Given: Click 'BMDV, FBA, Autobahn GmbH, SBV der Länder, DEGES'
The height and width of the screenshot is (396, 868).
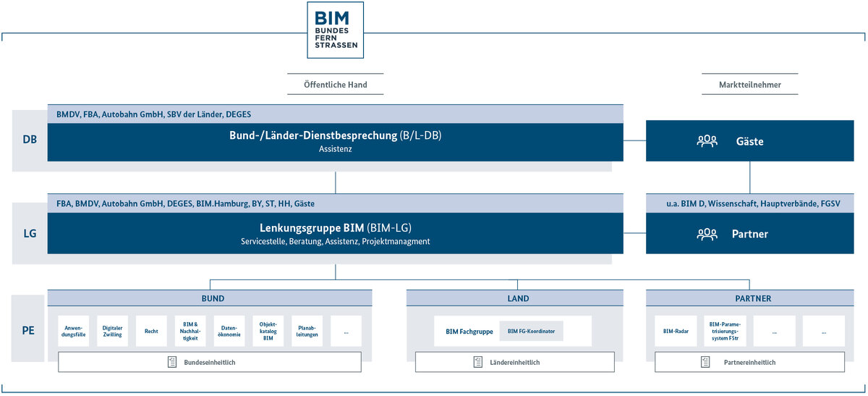Looking at the screenshot, I should tap(154, 114).
